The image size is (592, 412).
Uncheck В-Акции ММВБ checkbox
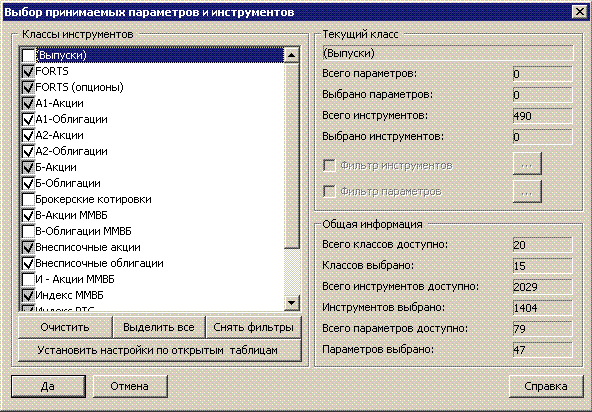click(x=28, y=216)
